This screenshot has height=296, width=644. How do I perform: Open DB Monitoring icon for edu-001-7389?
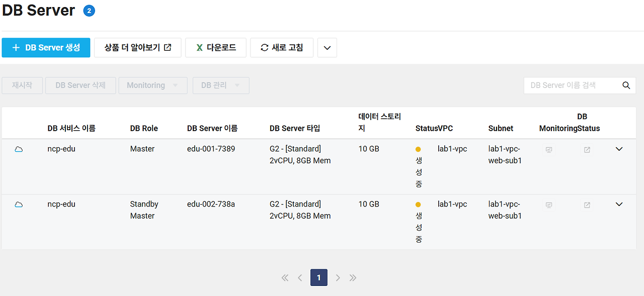tap(549, 150)
